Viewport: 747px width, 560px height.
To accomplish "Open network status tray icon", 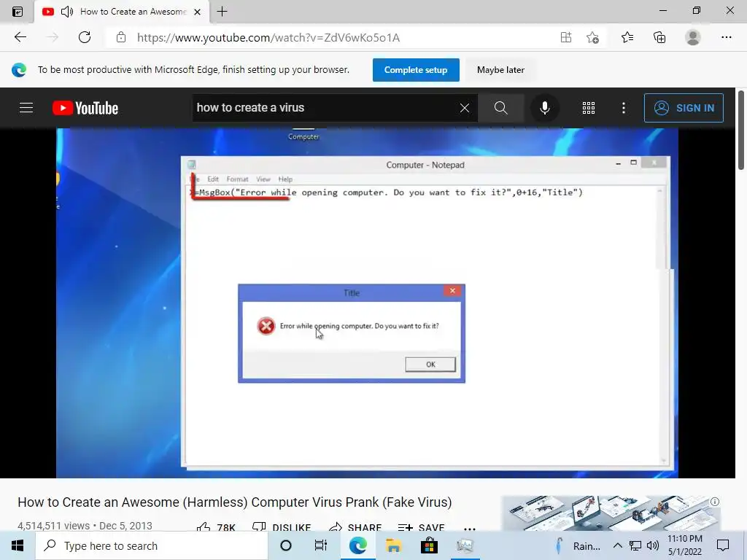I will (635, 545).
